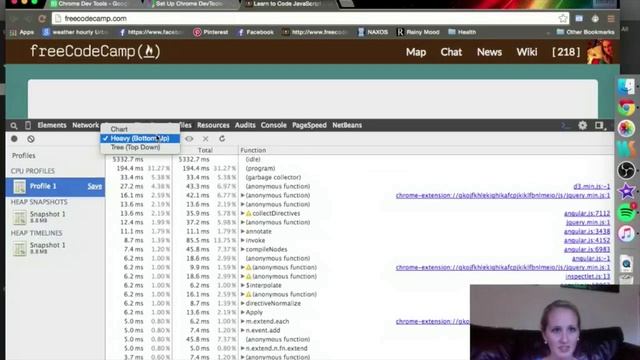Switch to the Resources tab
Image resolution: width=640 pixels, height=360 pixels.
pyautogui.click(x=213, y=125)
